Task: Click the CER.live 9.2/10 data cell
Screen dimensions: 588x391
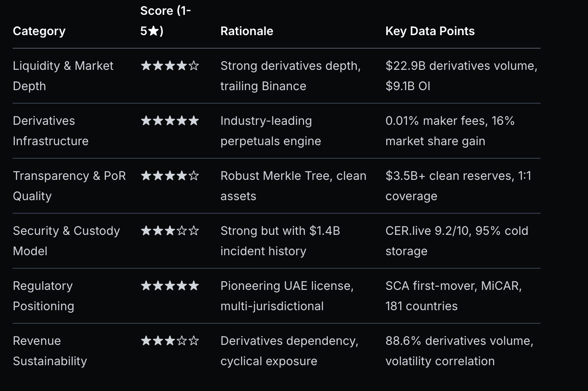Action: pyautogui.click(x=456, y=241)
